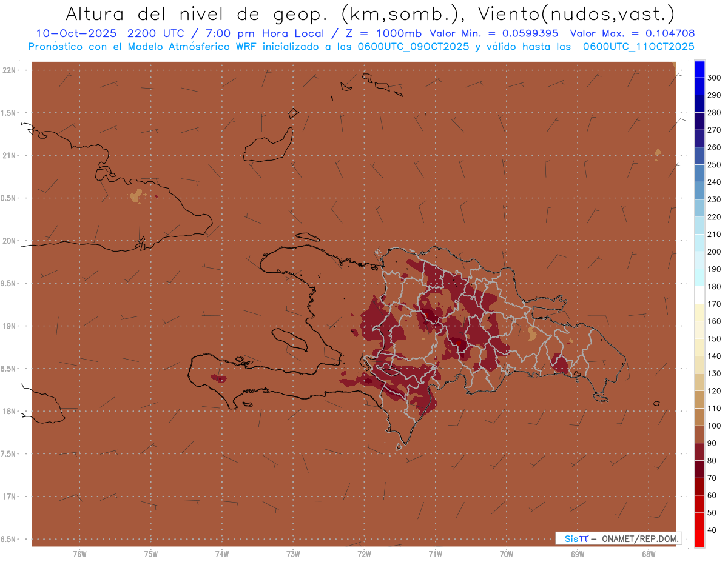
Task: Click the colorbar label '150'
Action: tap(714, 339)
